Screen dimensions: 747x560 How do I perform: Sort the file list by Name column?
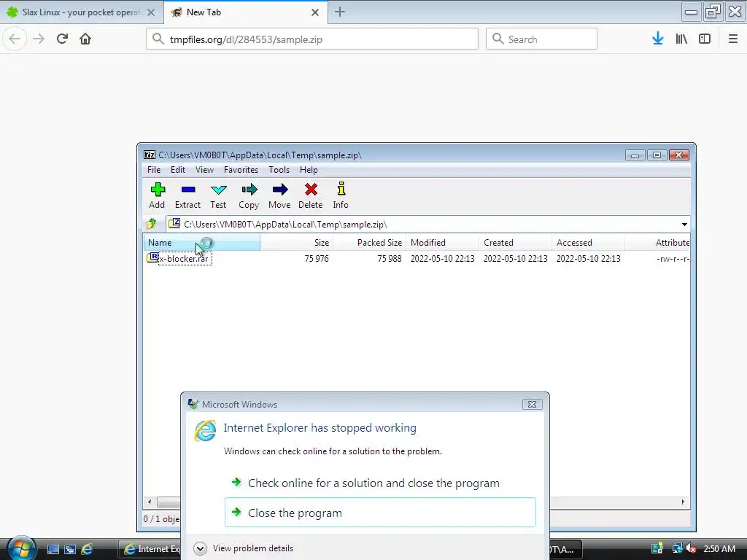[201, 242]
